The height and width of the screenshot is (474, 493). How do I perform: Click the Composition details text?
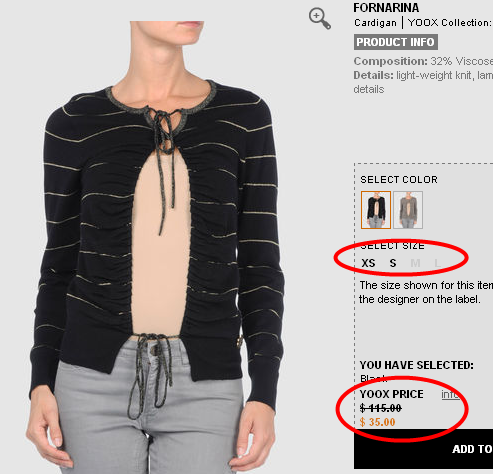[423, 61]
